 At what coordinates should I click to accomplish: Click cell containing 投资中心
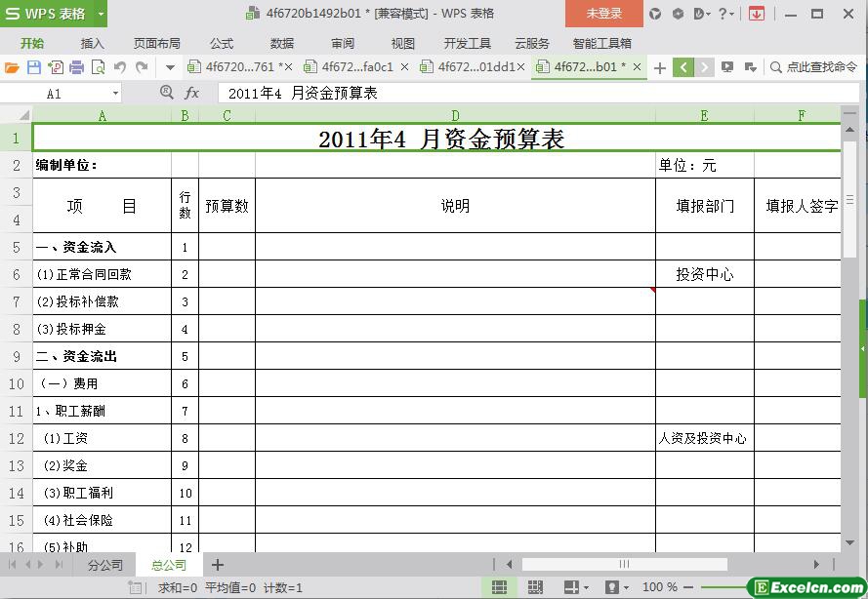[705, 274]
